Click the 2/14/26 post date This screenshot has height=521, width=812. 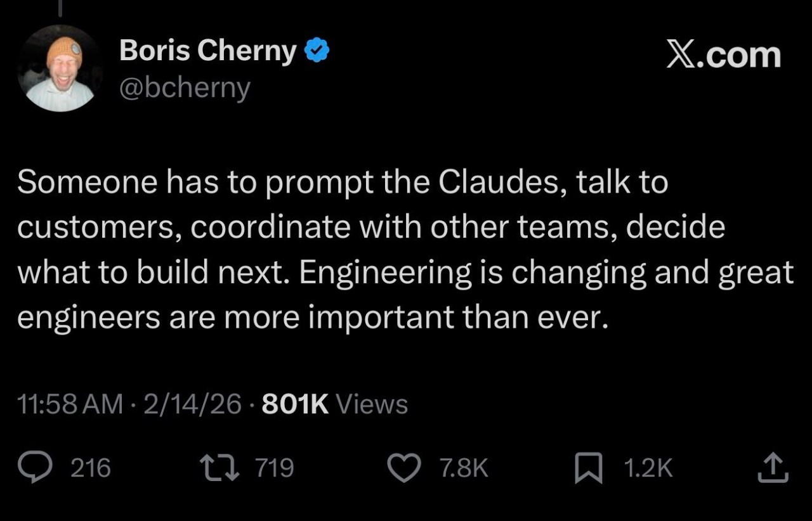coord(193,404)
